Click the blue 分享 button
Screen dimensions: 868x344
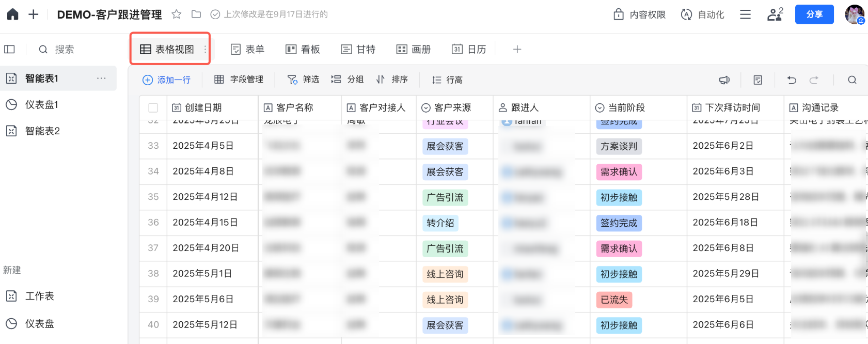coord(814,14)
